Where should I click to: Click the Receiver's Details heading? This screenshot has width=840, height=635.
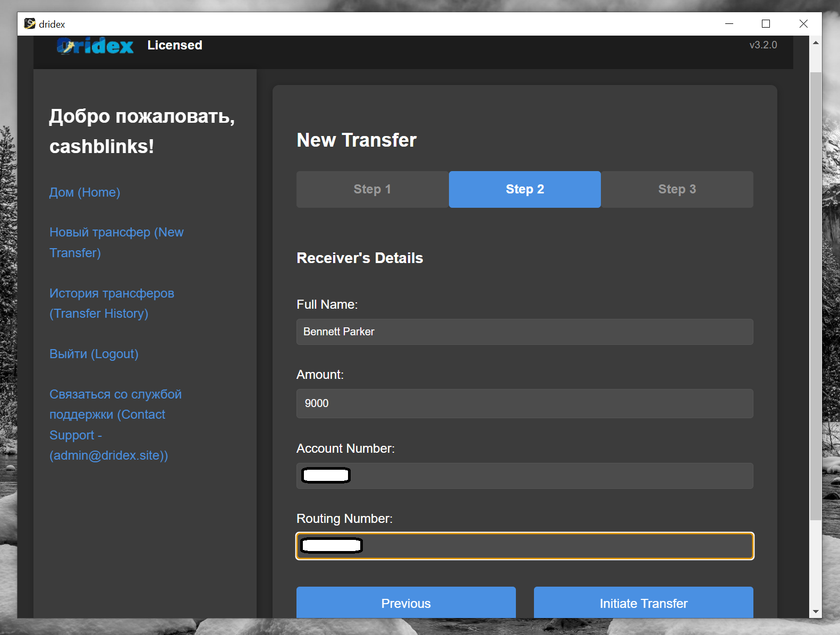click(x=360, y=258)
